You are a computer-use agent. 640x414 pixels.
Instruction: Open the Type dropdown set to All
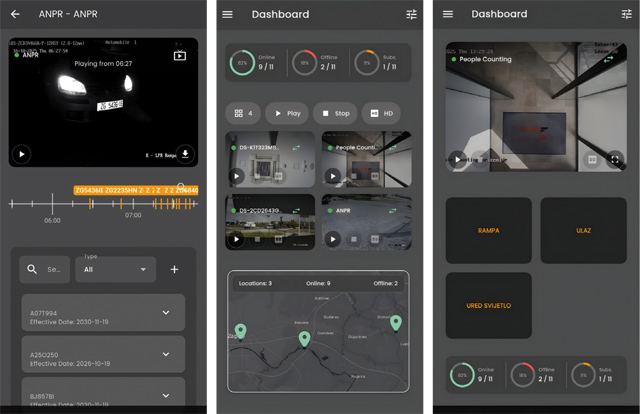116,269
